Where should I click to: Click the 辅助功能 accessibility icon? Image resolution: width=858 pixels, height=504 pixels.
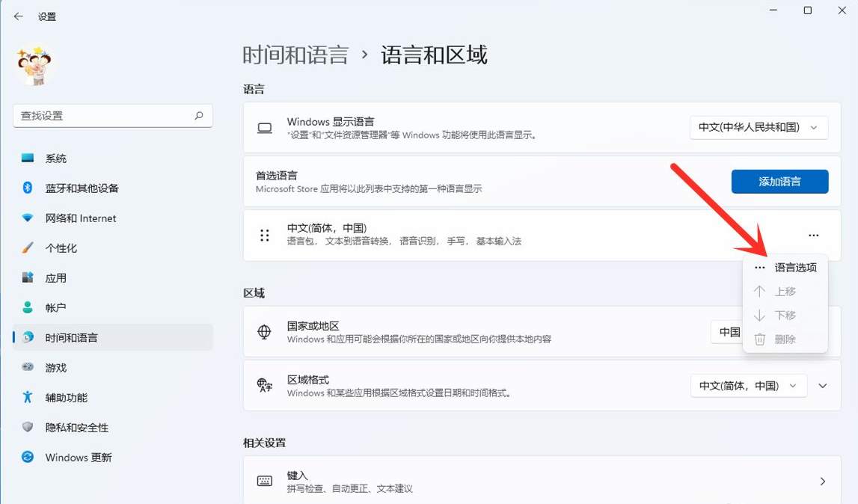point(28,398)
